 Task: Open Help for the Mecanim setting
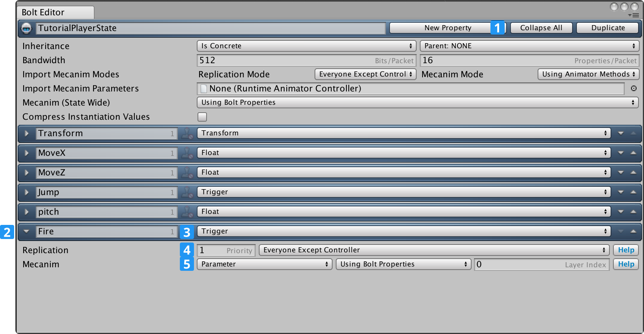click(626, 264)
